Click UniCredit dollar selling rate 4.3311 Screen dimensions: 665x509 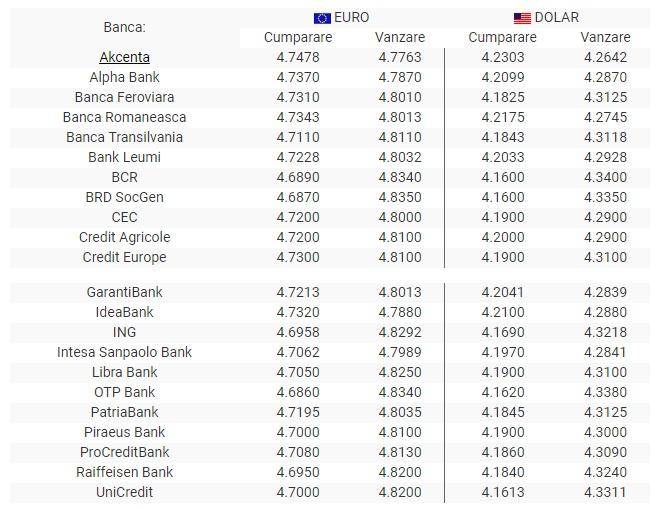click(606, 492)
